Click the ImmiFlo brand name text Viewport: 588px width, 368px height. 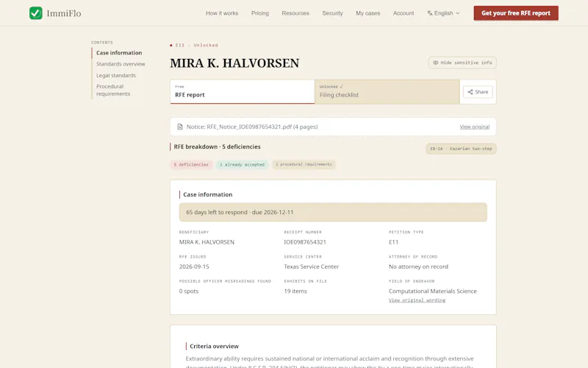64,13
